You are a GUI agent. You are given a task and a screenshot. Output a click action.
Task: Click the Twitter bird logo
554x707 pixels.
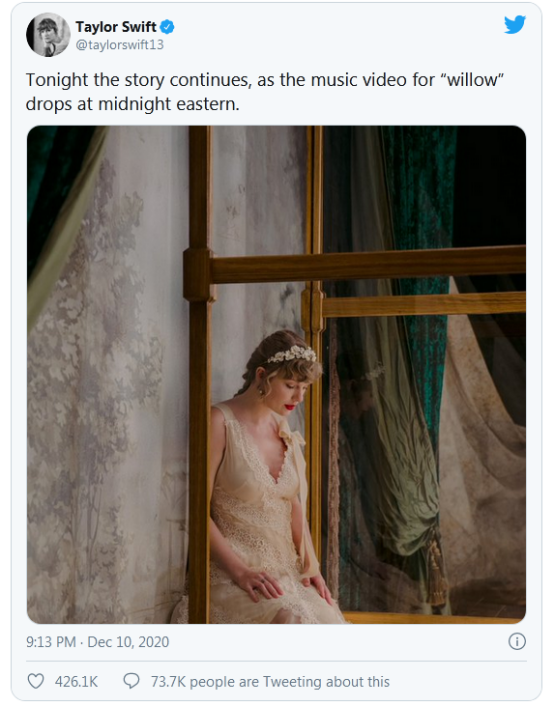[x=515, y=24]
